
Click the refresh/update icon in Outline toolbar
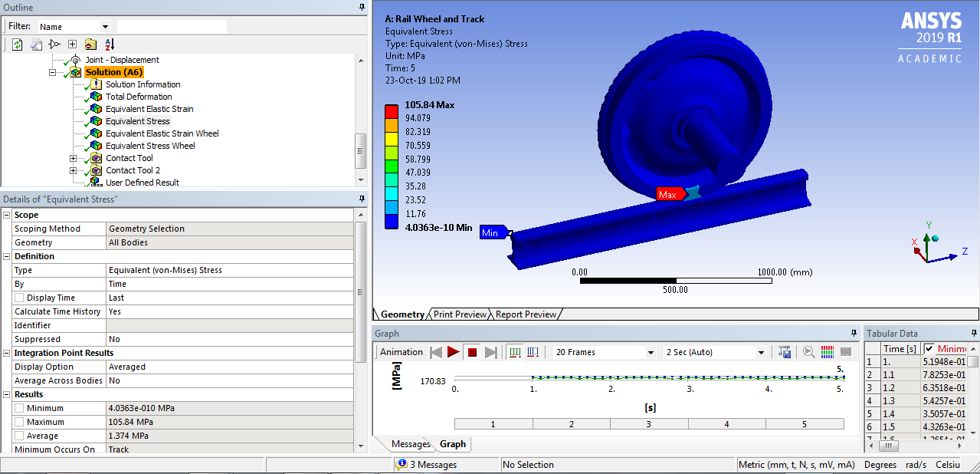17,44
